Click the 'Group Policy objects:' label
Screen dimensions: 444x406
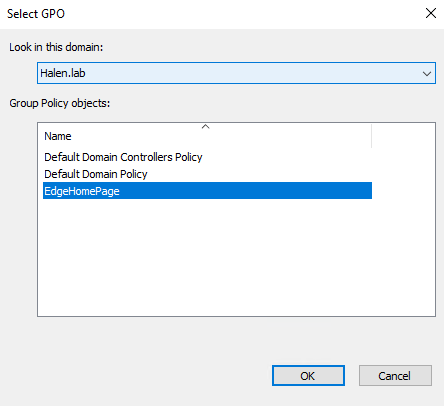pyautogui.click(x=60, y=103)
